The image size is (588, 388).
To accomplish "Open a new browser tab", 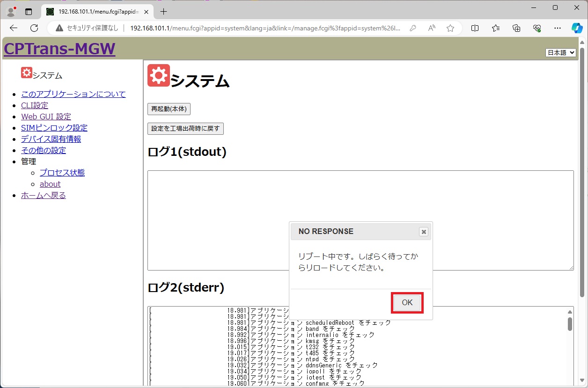I will [163, 12].
